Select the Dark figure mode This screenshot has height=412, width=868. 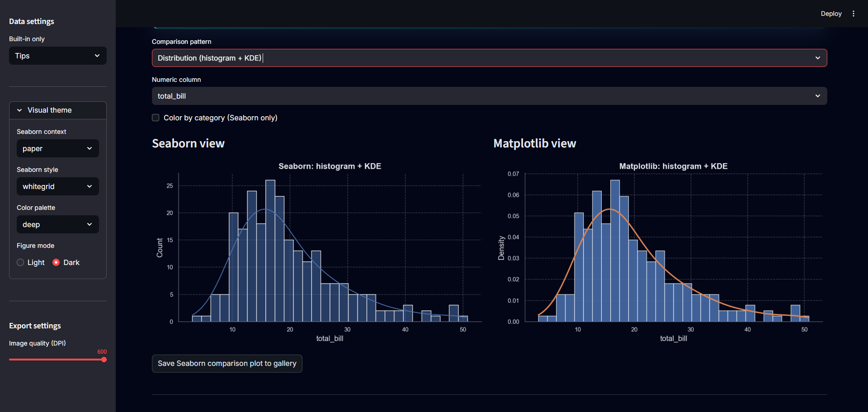point(56,262)
